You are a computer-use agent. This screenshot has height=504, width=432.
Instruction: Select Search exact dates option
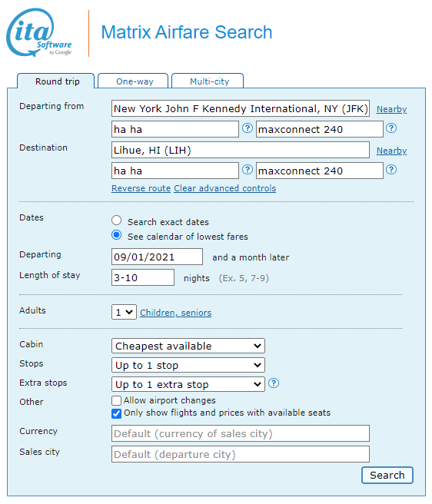(x=116, y=220)
